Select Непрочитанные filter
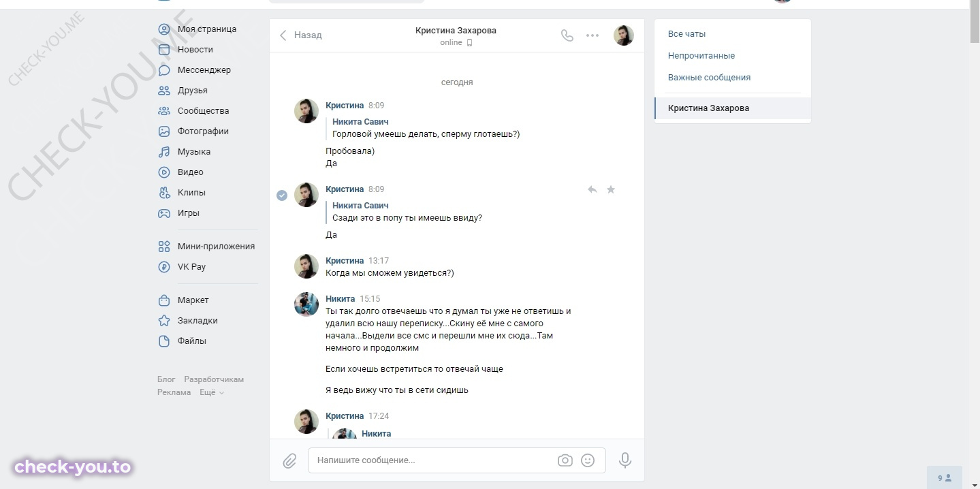The width and height of the screenshot is (980, 489). click(733, 56)
